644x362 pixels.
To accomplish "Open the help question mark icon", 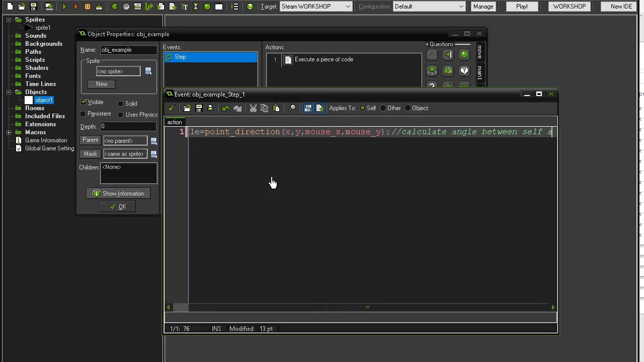I will click(x=250, y=7).
